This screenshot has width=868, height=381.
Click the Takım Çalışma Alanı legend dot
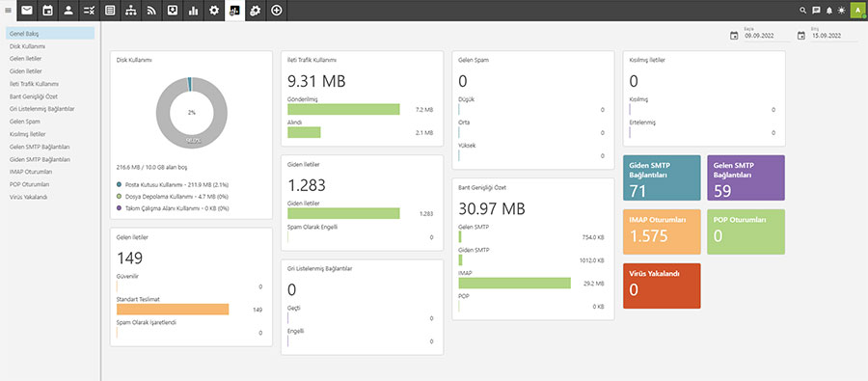tap(119, 208)
